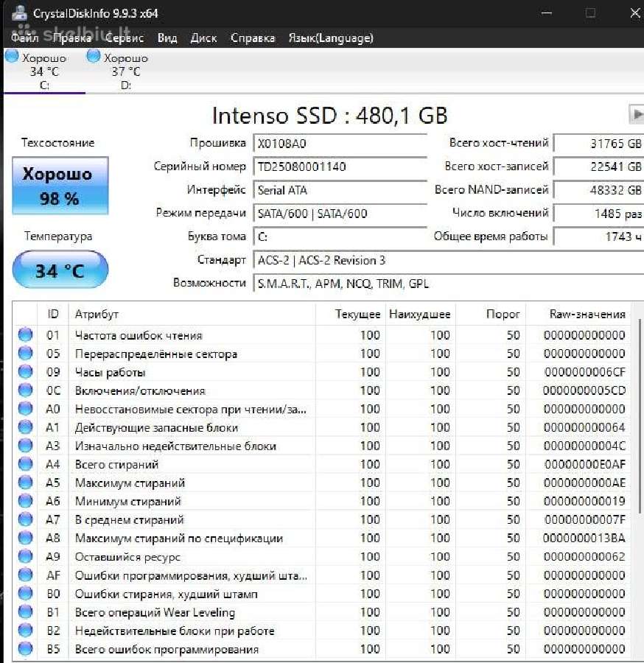Click status orb for attribute B5
The image size is (644, 663).
(x=25, y=649)
